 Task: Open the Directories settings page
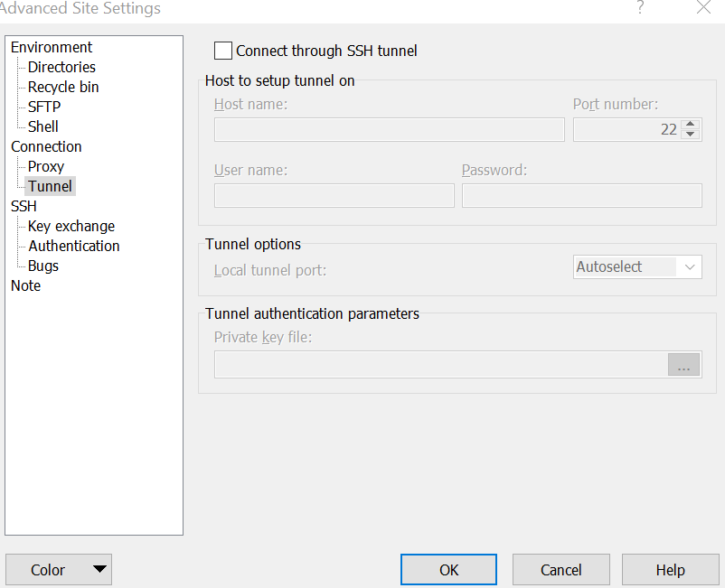click(61, 67)
